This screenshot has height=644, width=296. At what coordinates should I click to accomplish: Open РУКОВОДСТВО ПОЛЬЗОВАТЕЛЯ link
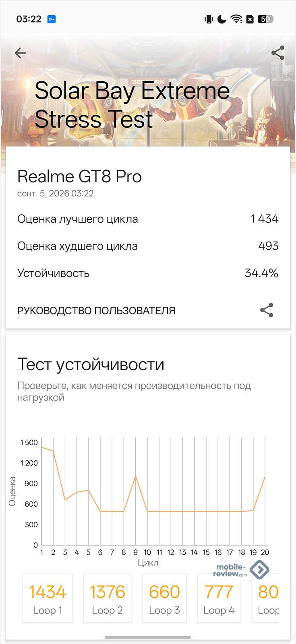tap(96, 310)
